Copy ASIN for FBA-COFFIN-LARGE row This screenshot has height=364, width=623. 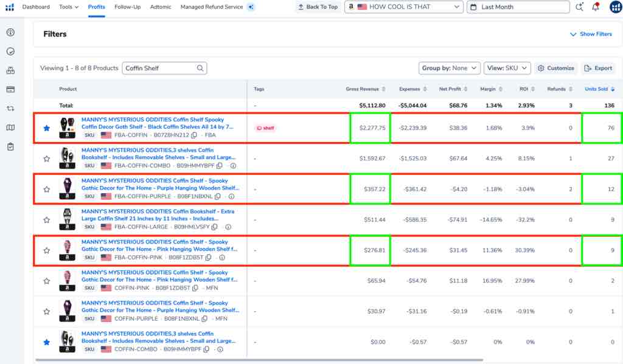click(215, 227)
